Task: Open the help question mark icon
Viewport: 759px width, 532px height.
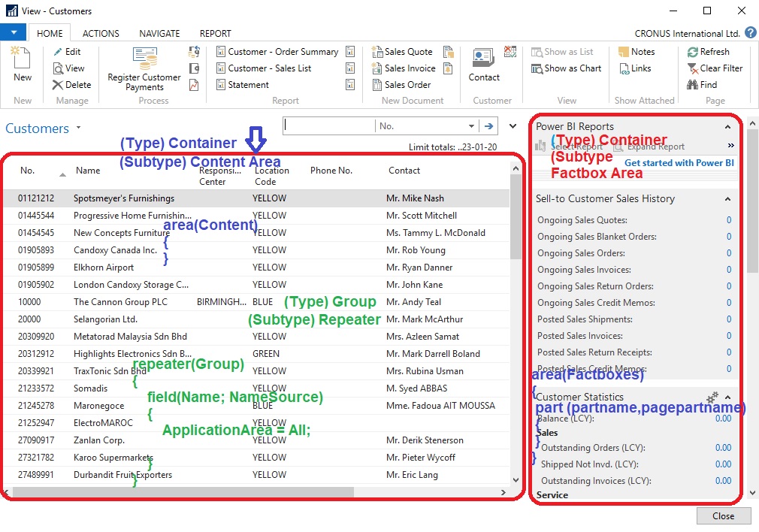Action: click(750, 34)
